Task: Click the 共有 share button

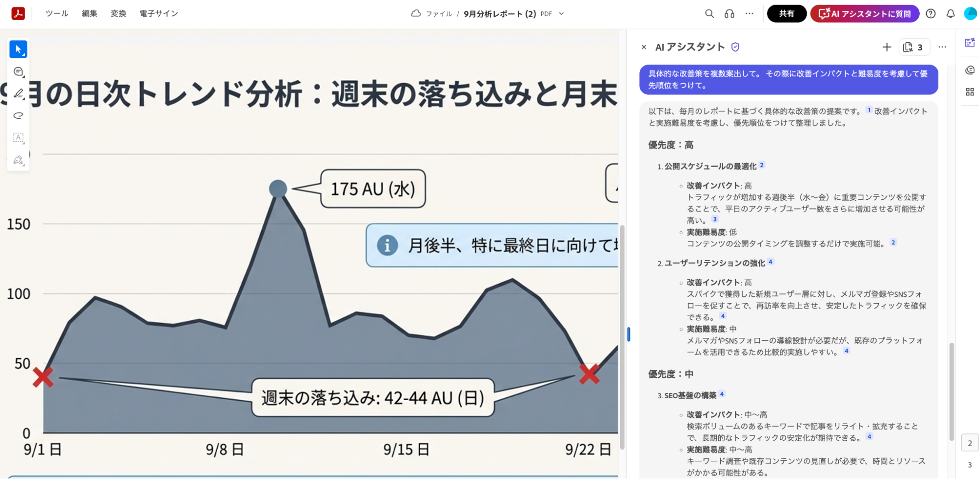Action: pyautogui.click(x=786, y=14)
